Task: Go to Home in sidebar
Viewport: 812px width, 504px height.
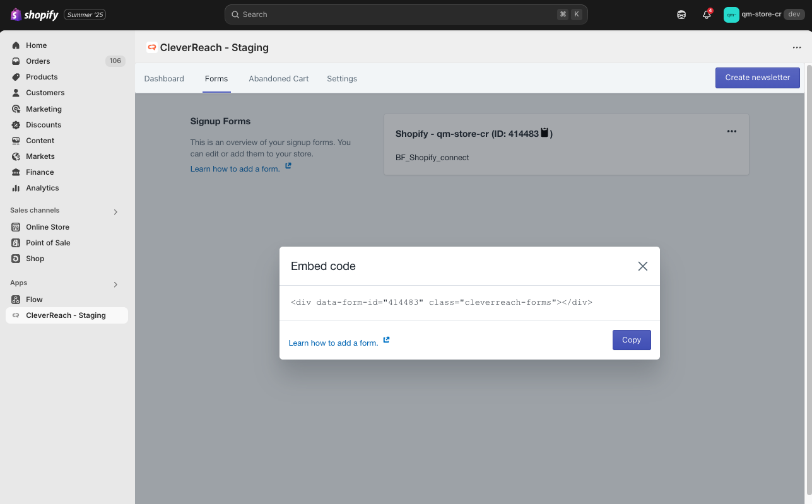Action: (x=36, y=45)
